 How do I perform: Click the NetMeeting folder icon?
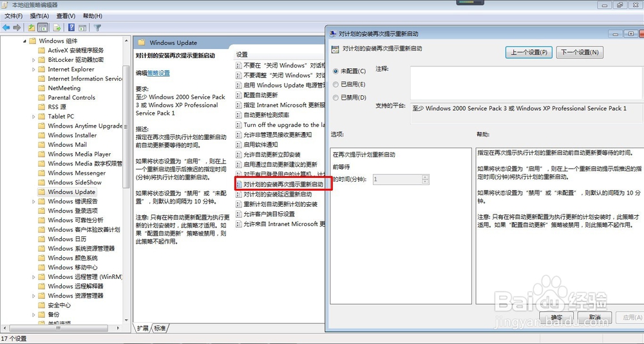[41, 88]
